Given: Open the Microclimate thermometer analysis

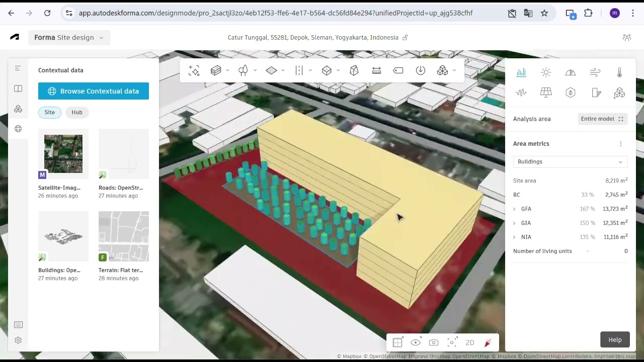Looking at the screenshot, I should [x=619, y=73].
